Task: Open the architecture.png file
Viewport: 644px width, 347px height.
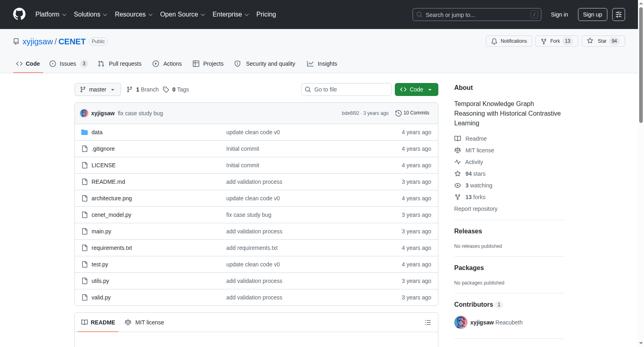Action: 112,198
